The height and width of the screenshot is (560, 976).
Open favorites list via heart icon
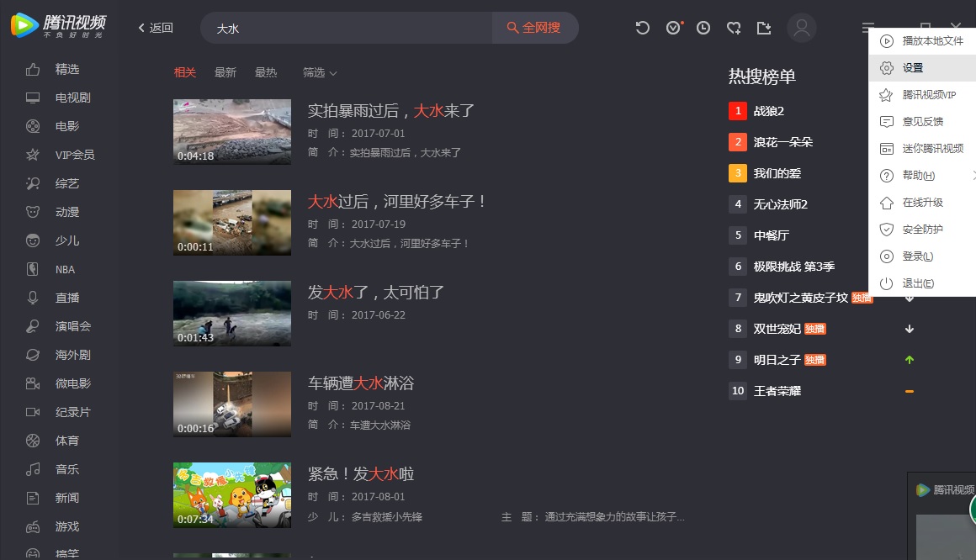tap(734, 27)
